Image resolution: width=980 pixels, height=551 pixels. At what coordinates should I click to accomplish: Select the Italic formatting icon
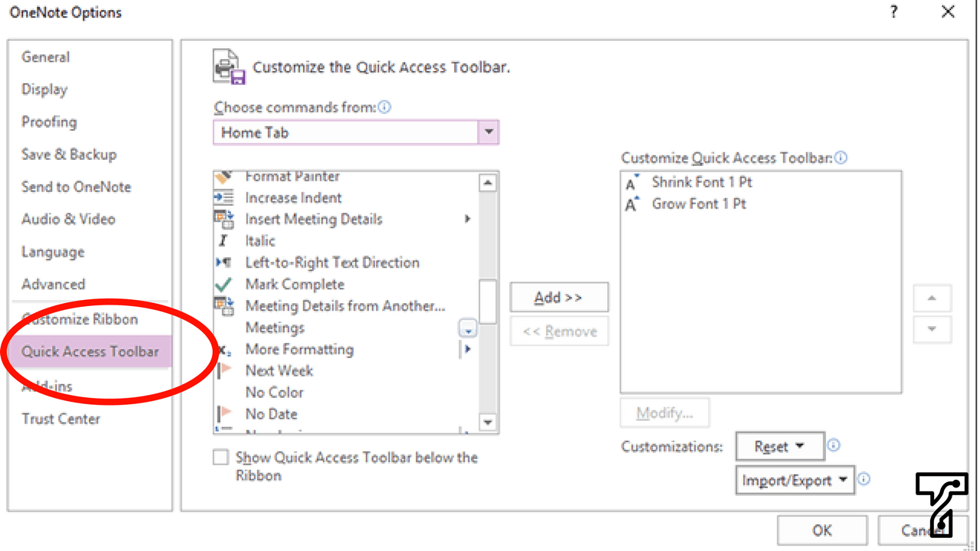click(x=224, y=241)
